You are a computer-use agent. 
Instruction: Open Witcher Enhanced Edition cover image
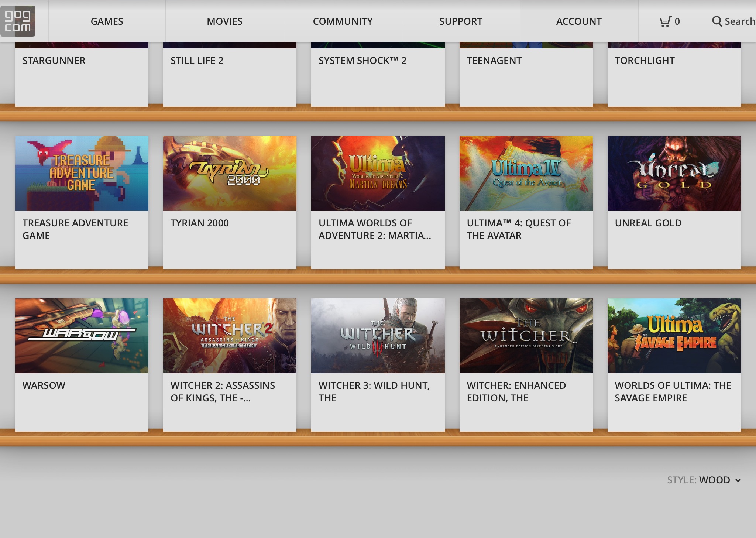coord(526,336)
